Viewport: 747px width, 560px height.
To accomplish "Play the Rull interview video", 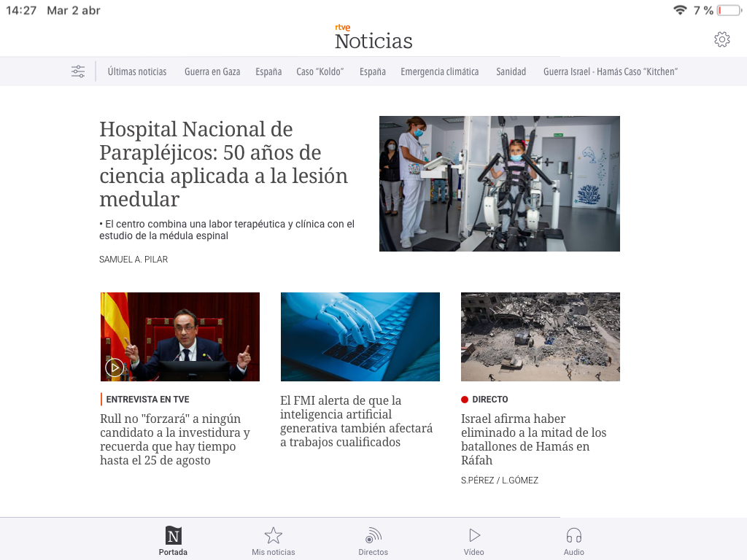I will [115, 367].
